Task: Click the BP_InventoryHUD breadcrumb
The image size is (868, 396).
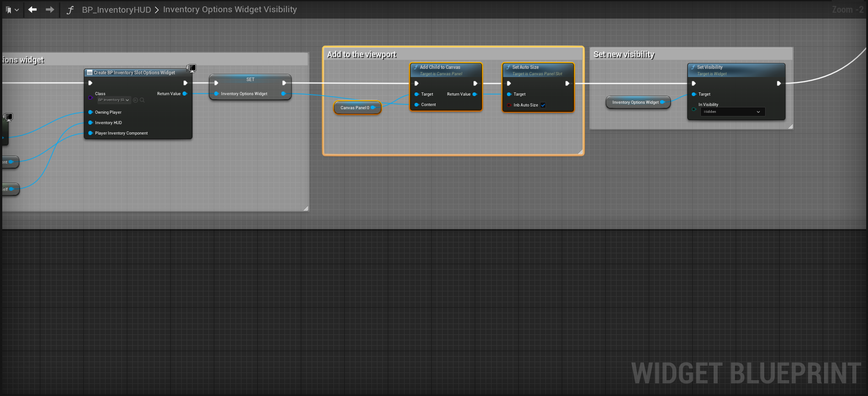Action: 116,10
